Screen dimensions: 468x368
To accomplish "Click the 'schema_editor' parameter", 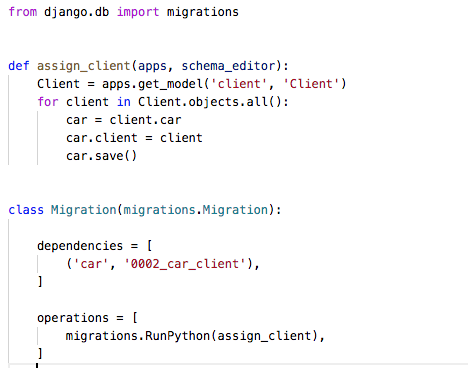I will pyautogui.click(x=228, y=66).
